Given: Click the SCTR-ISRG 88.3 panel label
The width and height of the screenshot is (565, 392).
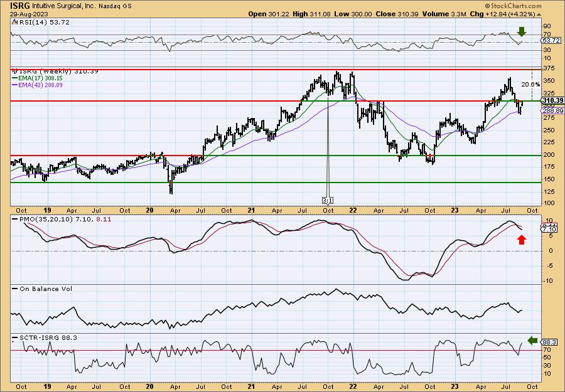Looking at the screenshot, I should [x=45, y=337].
